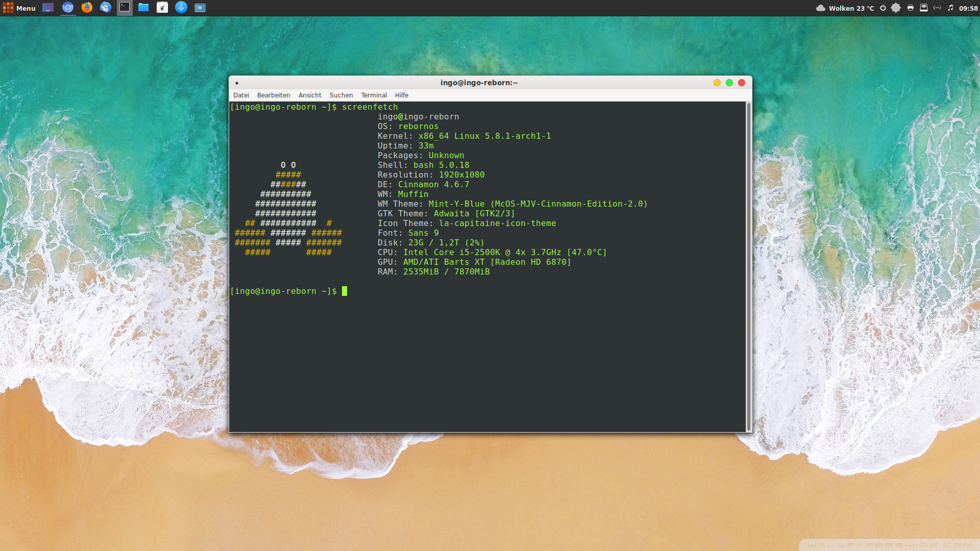The width and height of the screenshot is (980, 551).
Task: Click the blue download arrow app icon
Action: coord(181,8)
